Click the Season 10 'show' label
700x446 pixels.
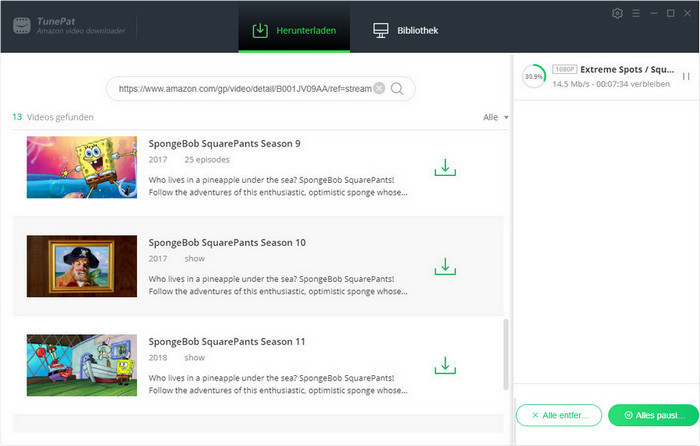point(195,259)
